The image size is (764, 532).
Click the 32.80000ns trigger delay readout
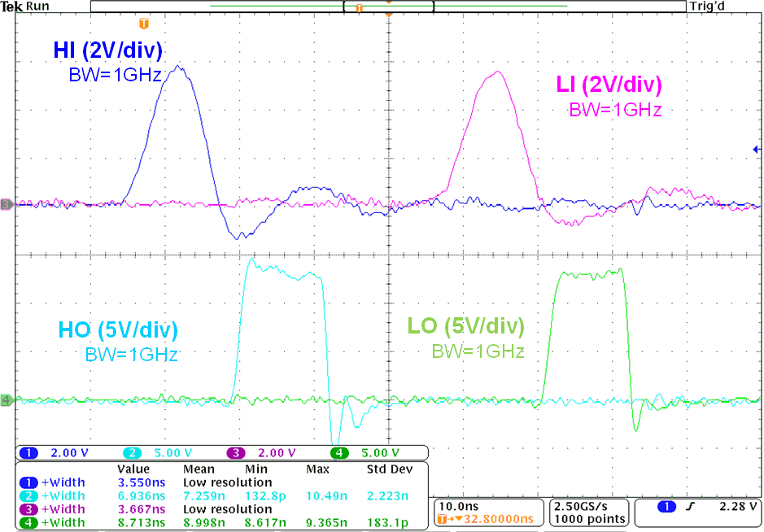tap(499, 521)
